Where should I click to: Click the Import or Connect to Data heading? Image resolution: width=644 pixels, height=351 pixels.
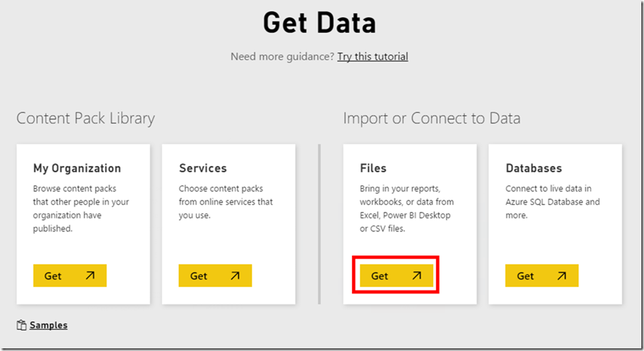click(x=431, y=118)
